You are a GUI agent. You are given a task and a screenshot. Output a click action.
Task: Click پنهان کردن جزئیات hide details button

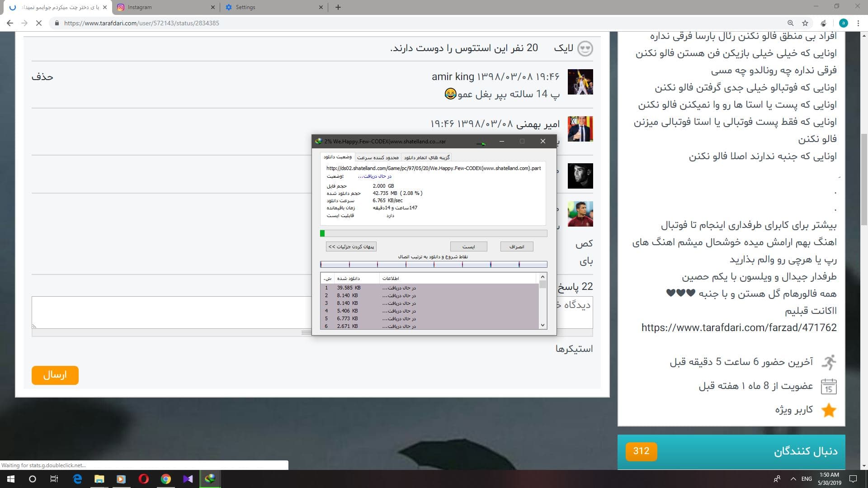[x=351, y=246]
